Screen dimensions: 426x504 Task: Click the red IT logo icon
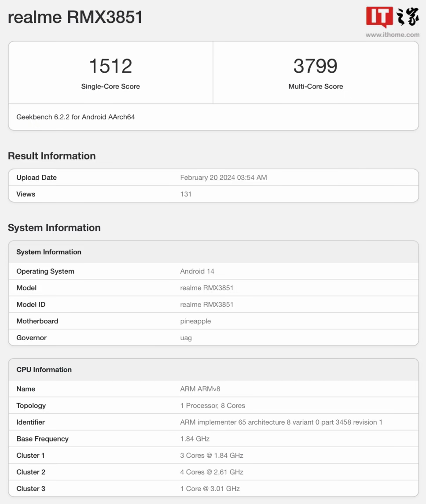click(379, 18)
